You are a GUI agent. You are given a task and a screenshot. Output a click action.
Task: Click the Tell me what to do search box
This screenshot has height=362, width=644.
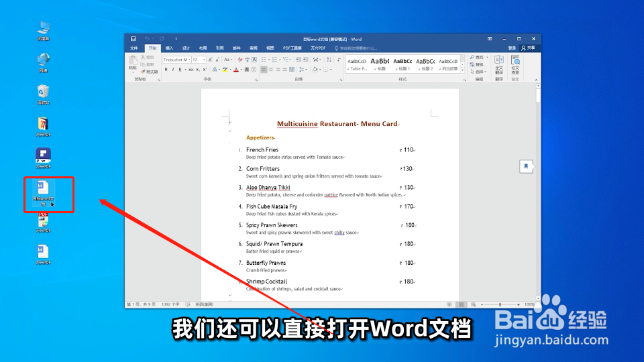pos(356,48)
